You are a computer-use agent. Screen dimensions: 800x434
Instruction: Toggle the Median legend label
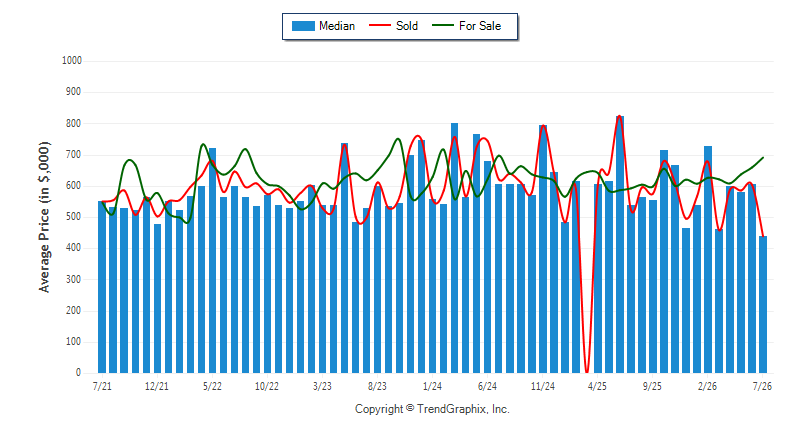[x=337, y=26]
